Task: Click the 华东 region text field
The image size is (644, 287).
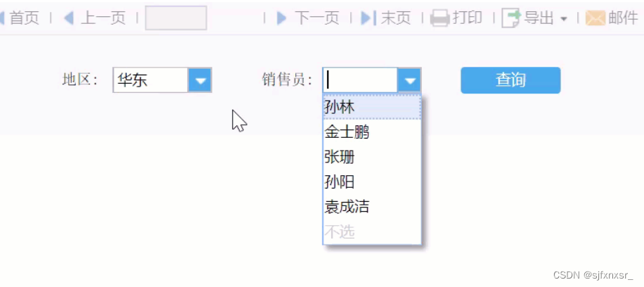Action: pyautogui.click(x=150, y=80)
